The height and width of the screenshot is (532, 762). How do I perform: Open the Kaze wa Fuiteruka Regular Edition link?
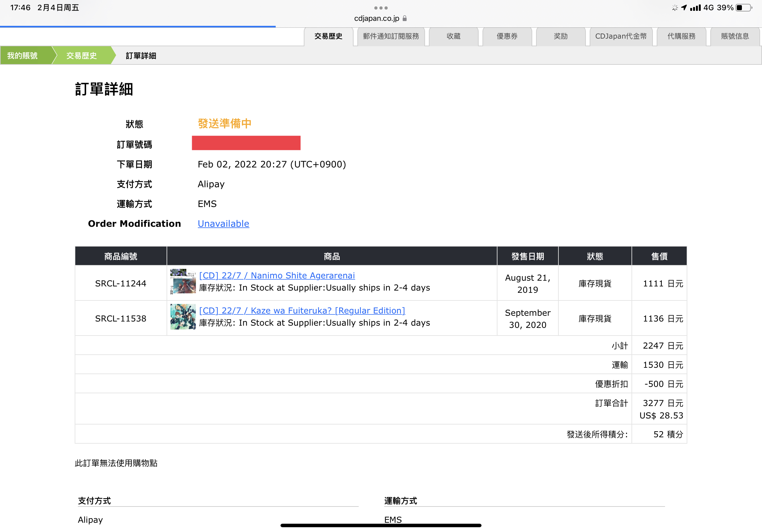[x=302, y=310]
